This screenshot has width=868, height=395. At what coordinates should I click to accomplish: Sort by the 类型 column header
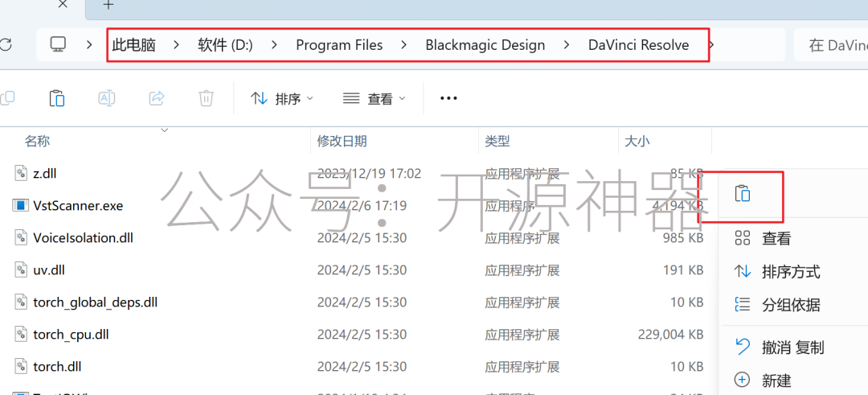[497, 142]
